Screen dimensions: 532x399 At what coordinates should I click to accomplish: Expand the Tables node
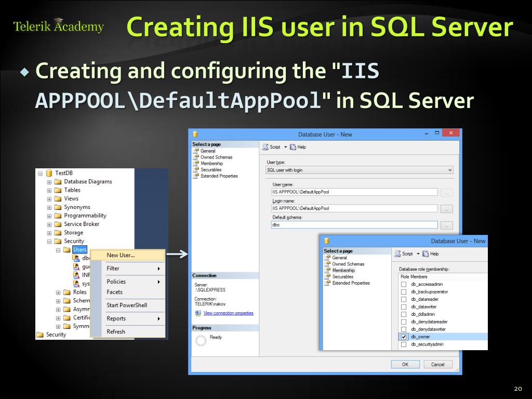click(x=49, y=190)
